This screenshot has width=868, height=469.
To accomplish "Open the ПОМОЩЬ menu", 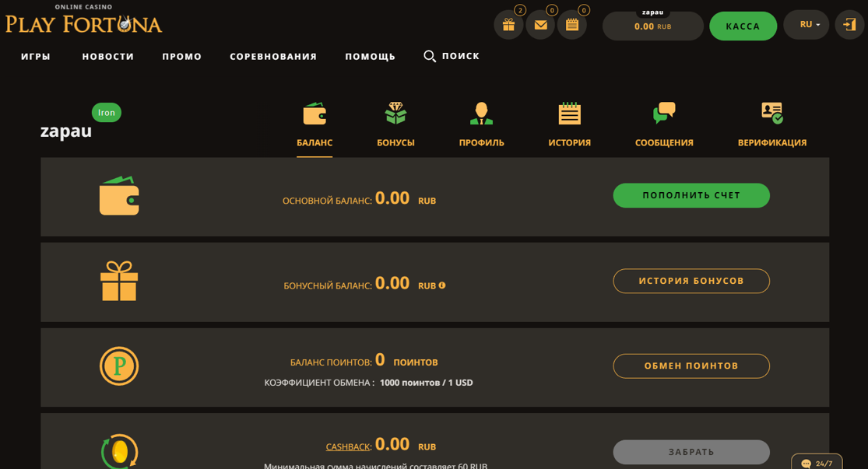I will (x=371, y=57).
